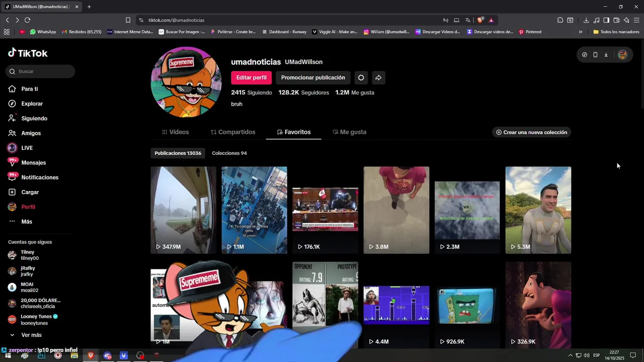The image size is (644, 362).
Task: Open video with 326.9K views
Action: [538, 305]
